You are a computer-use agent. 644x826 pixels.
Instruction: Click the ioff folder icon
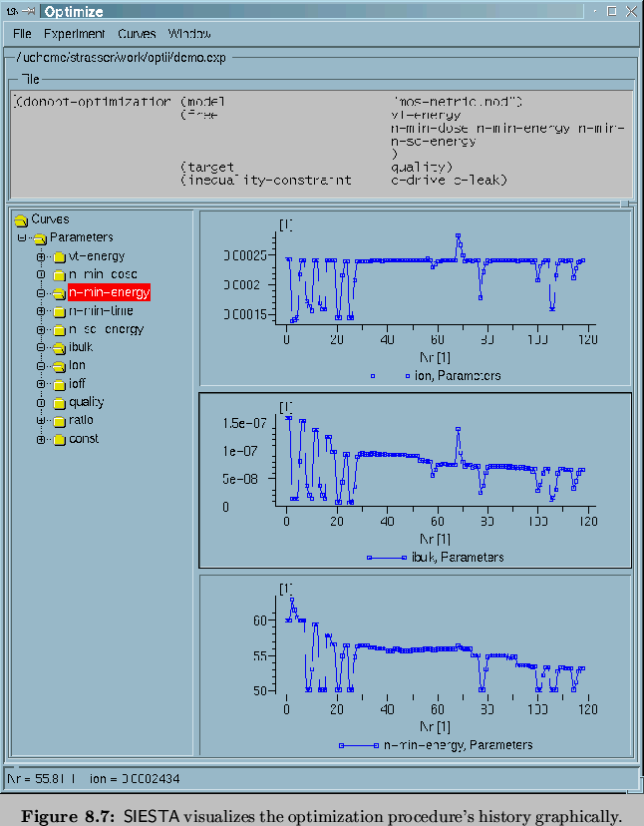[59, 384]
